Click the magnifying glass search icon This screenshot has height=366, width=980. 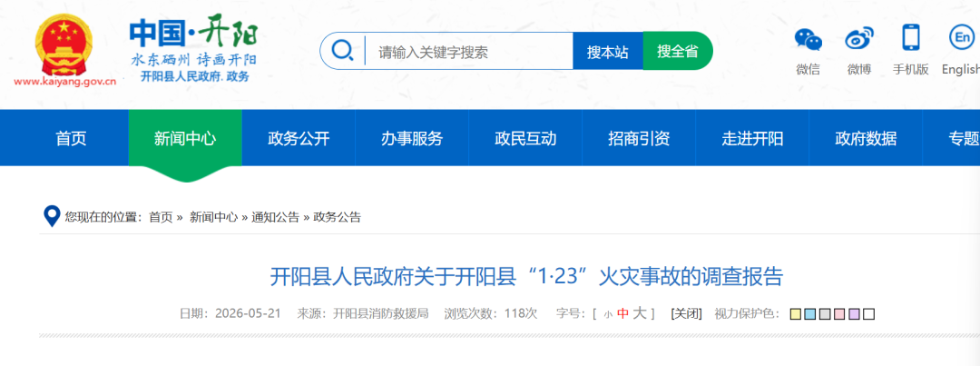click(342, 50)
